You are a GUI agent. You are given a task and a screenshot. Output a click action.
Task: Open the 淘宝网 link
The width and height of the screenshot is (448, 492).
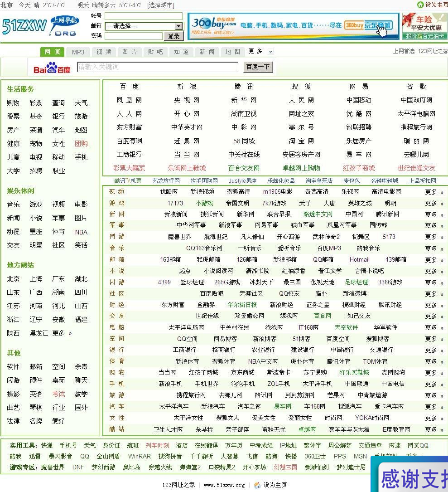click(x=301, y=141)
